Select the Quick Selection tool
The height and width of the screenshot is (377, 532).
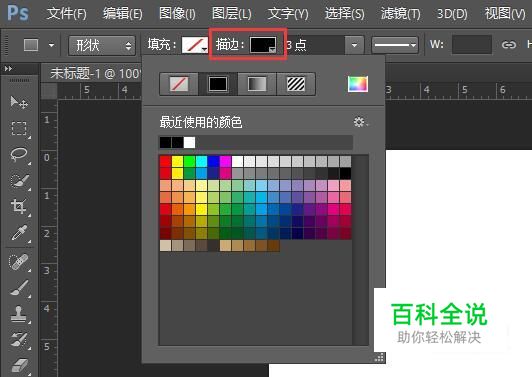19,181
